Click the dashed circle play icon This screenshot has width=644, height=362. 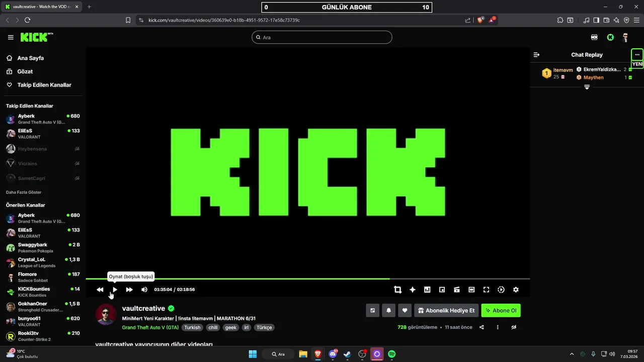tap(501, 290)
